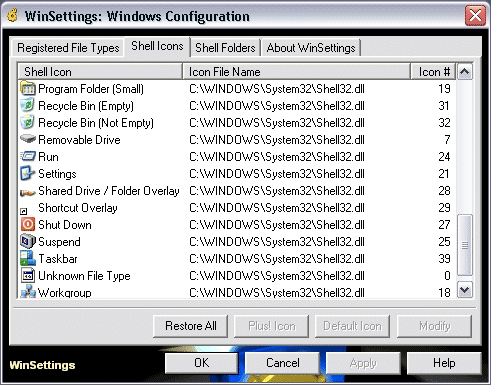491x385 pixels.
Task: Select the "Program Folder (Small)" row text
Action: (x=91, y=89)
